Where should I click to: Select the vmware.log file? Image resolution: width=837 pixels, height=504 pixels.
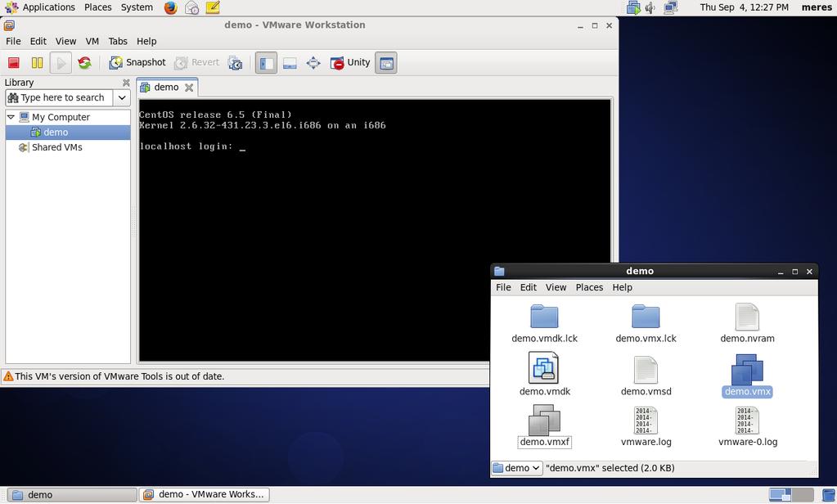pos(646,426)
